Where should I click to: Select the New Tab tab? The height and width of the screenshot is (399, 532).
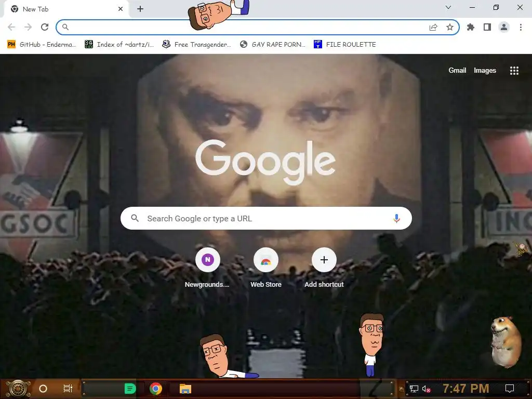[x=66, y=9]
